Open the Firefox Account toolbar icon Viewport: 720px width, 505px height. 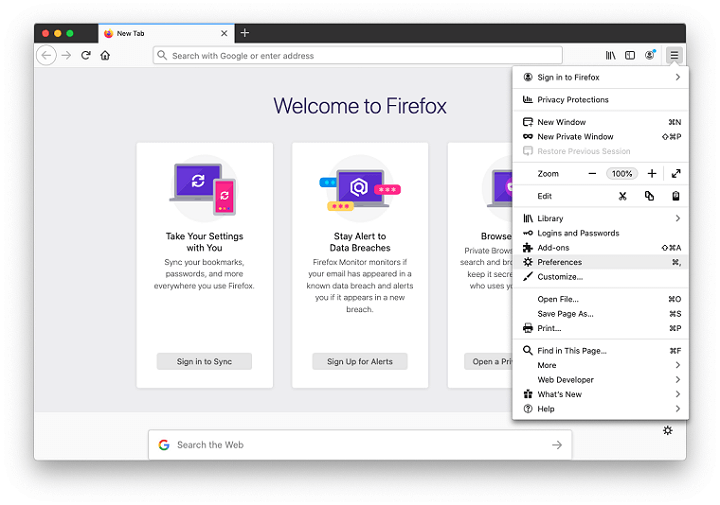pos(650,56)
